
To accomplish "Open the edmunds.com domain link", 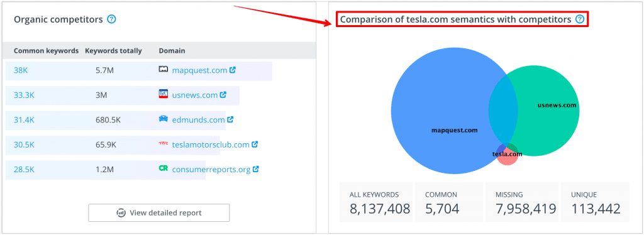I will point(198,120).
